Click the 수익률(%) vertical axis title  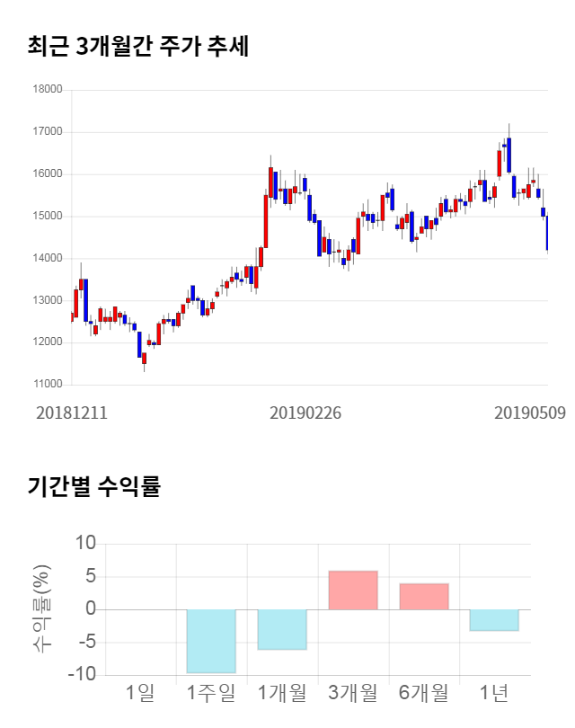(41, 609)
